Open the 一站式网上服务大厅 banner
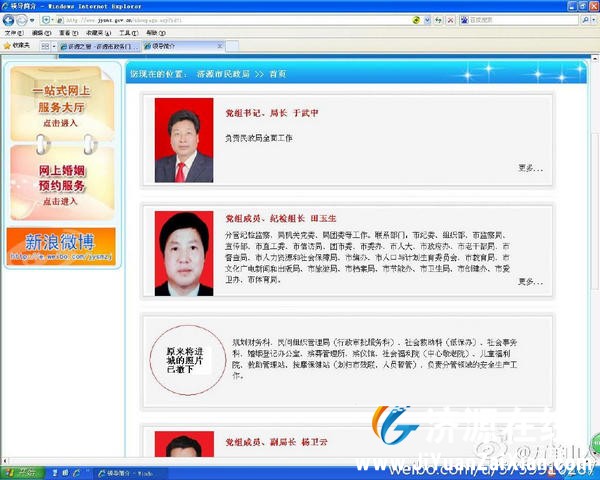Viewport: 600px width, 480px height. pyautogui.click(x=62, y=104)
